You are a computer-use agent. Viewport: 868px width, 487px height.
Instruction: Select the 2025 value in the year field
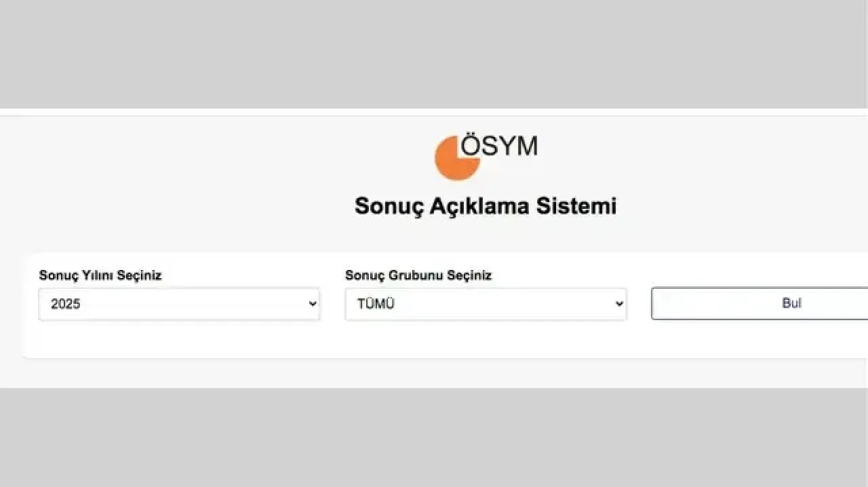click(x=66, y=304)
